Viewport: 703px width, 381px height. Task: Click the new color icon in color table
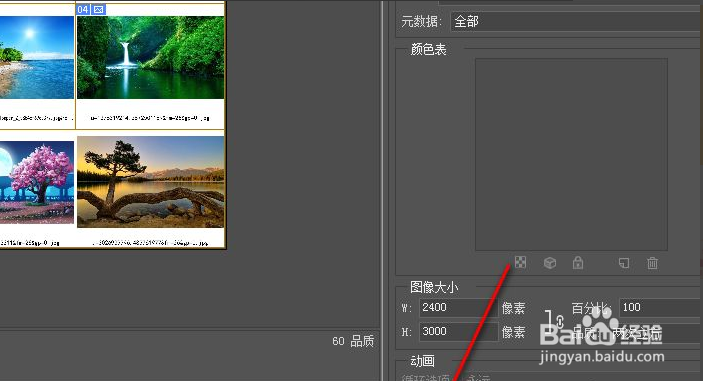[624, 263]
